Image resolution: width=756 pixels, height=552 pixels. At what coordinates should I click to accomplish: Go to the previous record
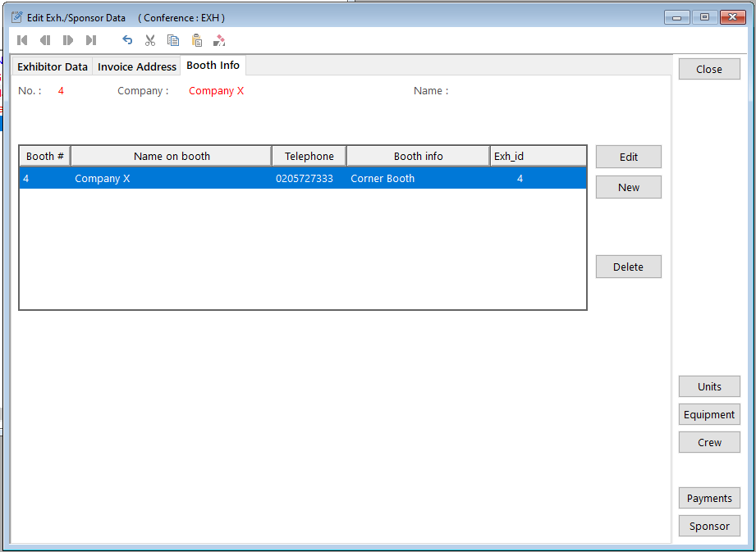(x=45, y=40)
